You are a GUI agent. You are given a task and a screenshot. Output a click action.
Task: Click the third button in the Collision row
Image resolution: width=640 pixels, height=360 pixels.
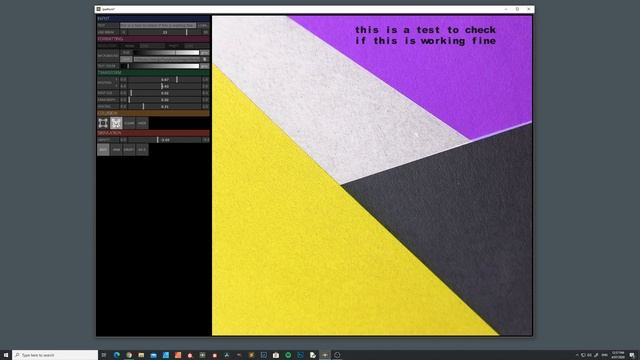click(x=129, y=123)
